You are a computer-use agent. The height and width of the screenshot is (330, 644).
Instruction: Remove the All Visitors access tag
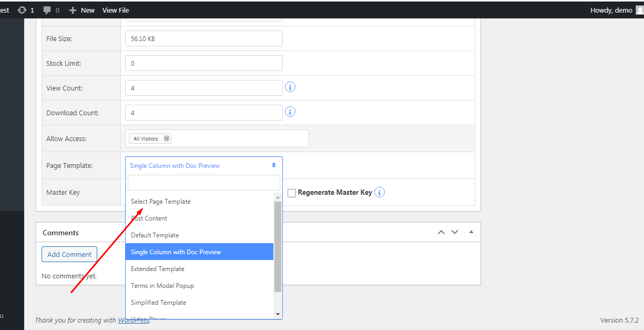(167, 138)
